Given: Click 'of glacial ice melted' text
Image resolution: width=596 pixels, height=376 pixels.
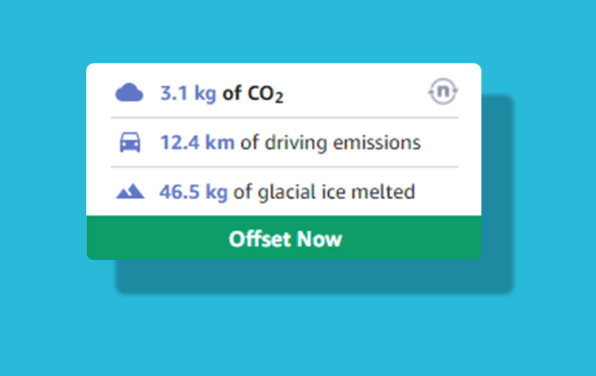Looking at the screenshot, I should pyautogui.click(x=324, y=192).
